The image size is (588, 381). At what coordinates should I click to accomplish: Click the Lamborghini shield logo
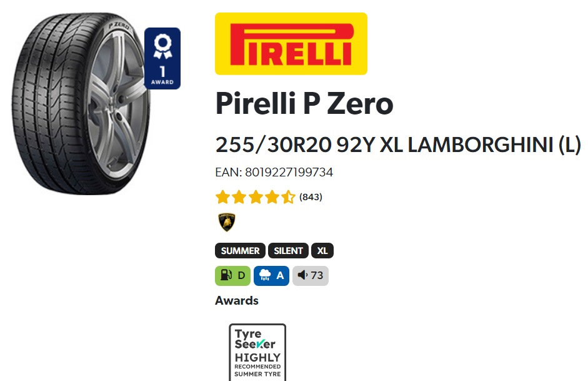pos(227,222)
